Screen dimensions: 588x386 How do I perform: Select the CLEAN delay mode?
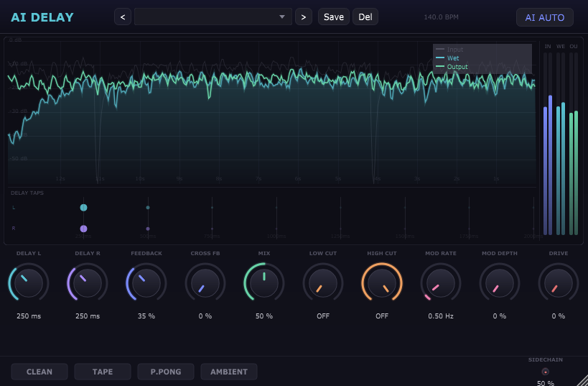(39, 372)
